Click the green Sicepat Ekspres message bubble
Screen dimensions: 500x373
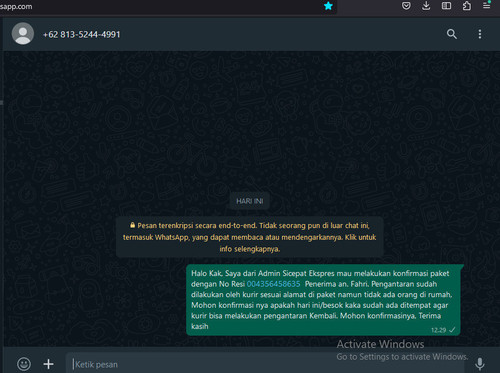[323, 300]
